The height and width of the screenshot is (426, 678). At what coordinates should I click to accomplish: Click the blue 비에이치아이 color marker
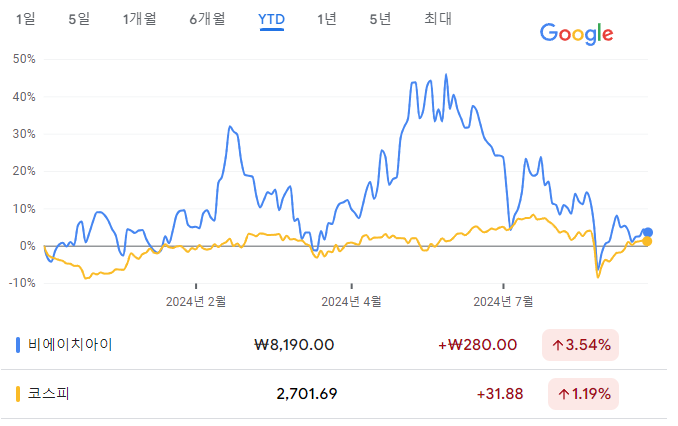coord(18,345)
